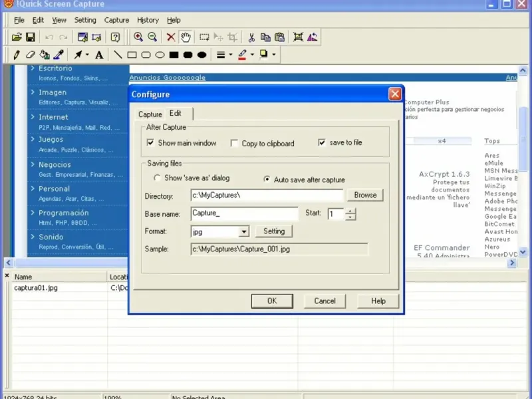Select Auto save after capture radio button
Viewport: 532px width, 399px height.
point(267,179)
